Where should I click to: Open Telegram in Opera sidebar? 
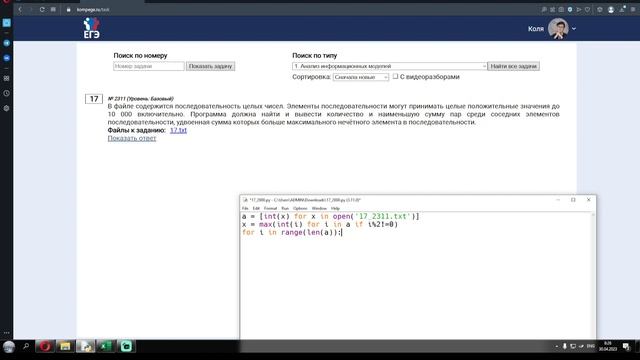click(x=7, y=43)
